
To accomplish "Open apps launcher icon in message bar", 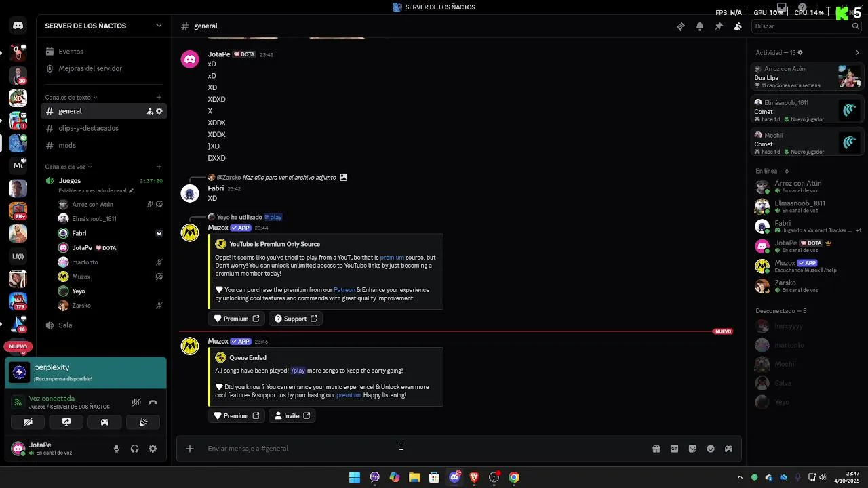I will point(729,449).
